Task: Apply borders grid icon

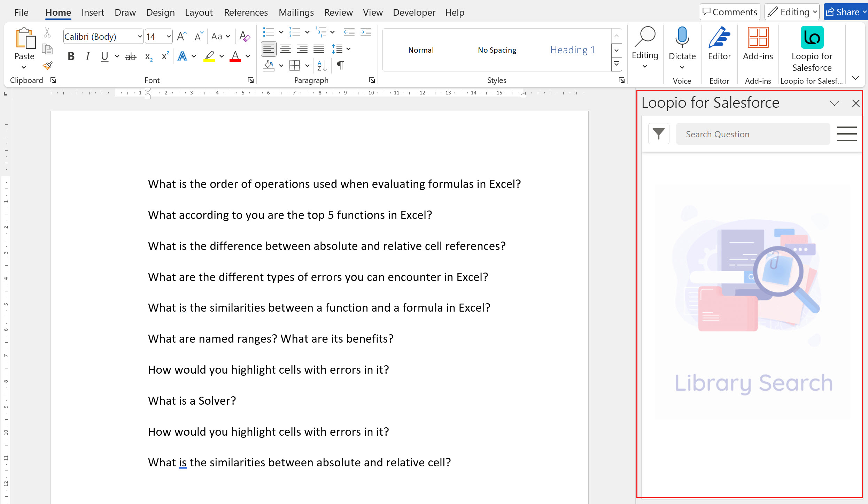Action: 295,66
